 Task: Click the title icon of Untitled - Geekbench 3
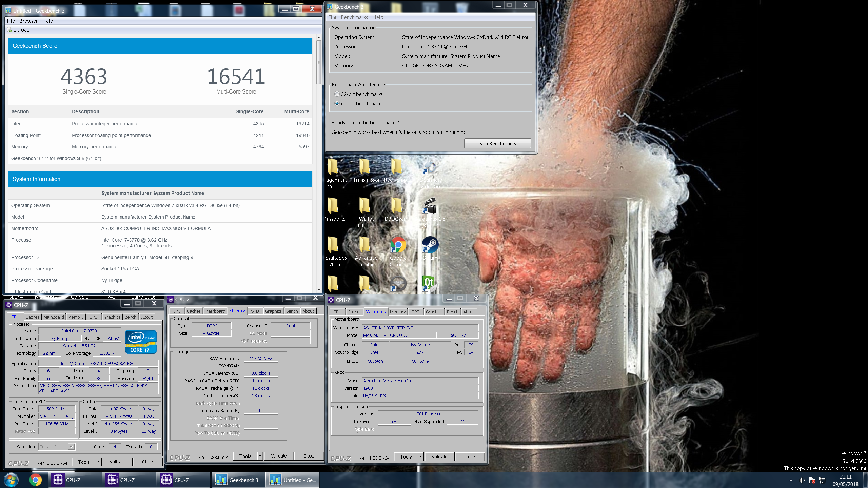click(x=8, y=11)
